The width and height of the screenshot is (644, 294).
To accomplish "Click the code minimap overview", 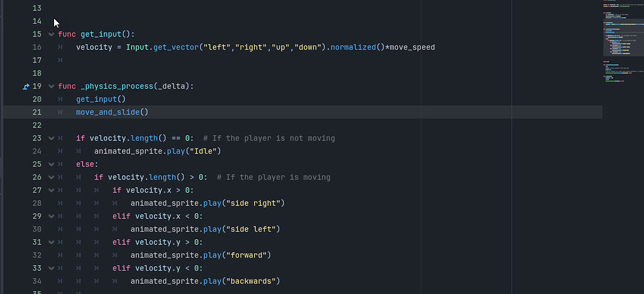I will (623, 41).
